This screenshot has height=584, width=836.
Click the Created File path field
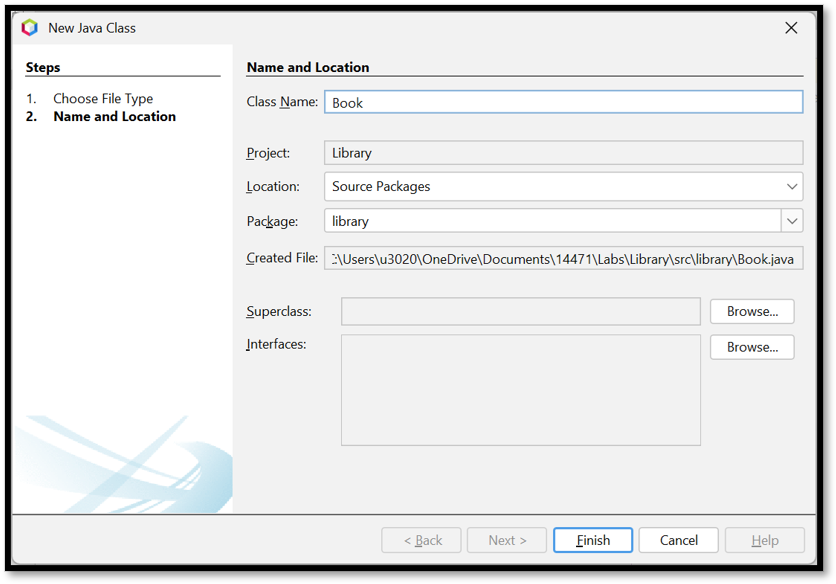point(564,259)
